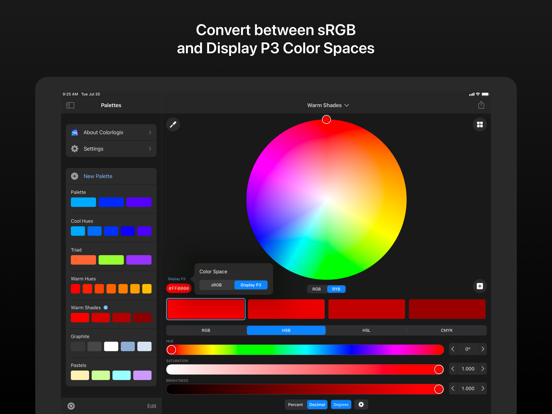
Task: Open About Colorlogix
Action: coord(111,132)
